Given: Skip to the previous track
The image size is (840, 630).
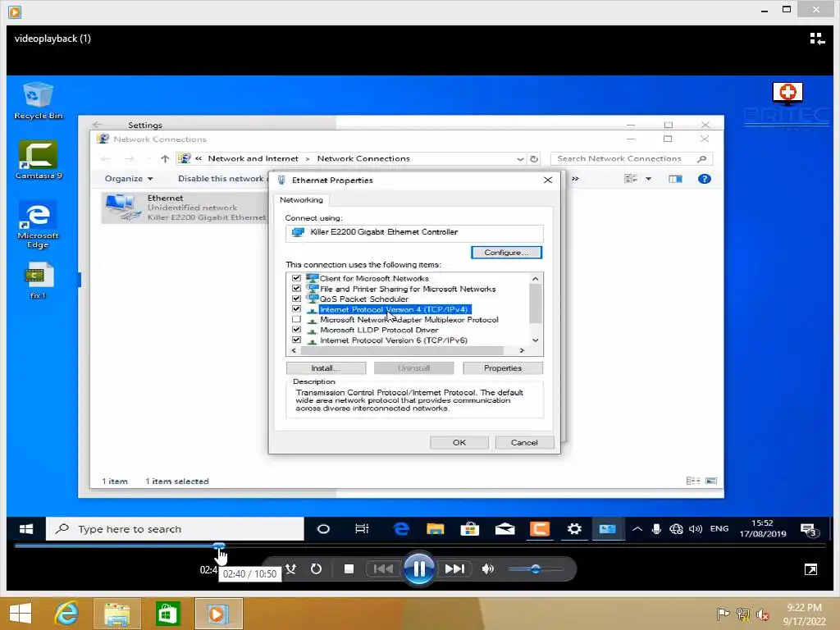Looking at the screenshot, I should tap(382, 569).
